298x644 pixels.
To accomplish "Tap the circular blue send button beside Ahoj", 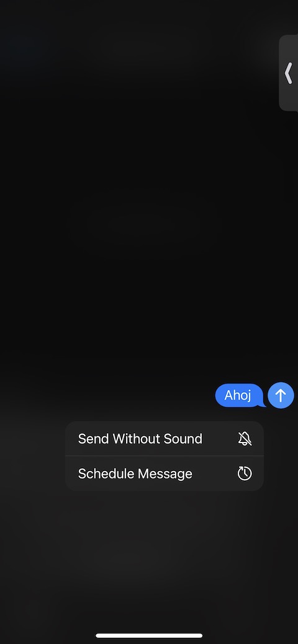I will click(281, 395).
